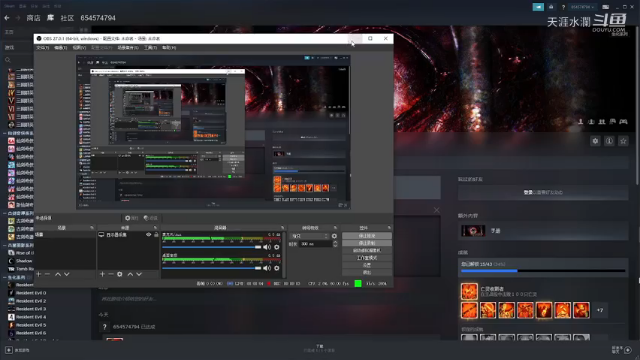640x360 pixels.
Task: Open mic channel settings gear in mixer
Action: pos(277,247)
